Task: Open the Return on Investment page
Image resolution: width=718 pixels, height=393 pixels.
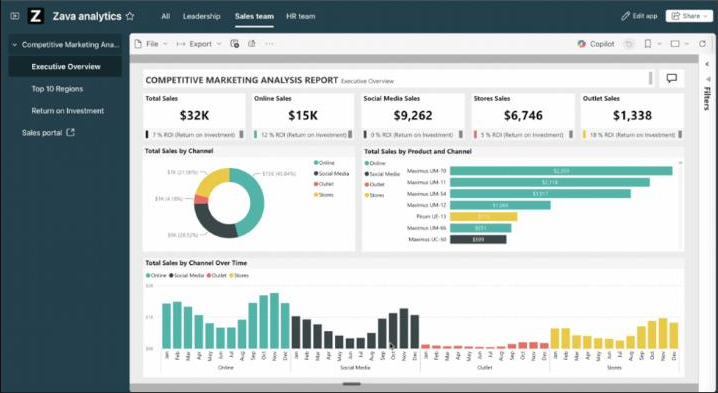Action: (67, 111)
